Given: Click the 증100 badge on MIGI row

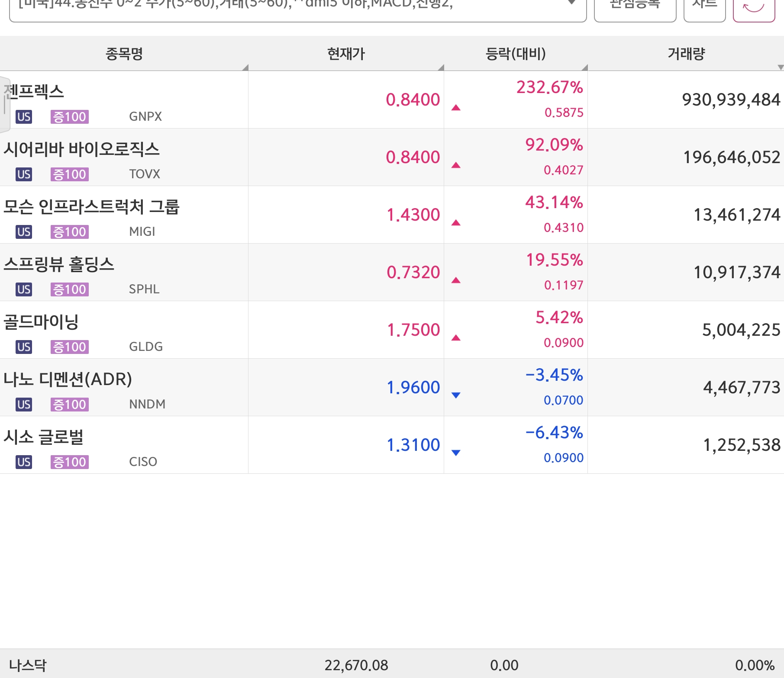Looking at the screenshot, I should click(70, 232).
